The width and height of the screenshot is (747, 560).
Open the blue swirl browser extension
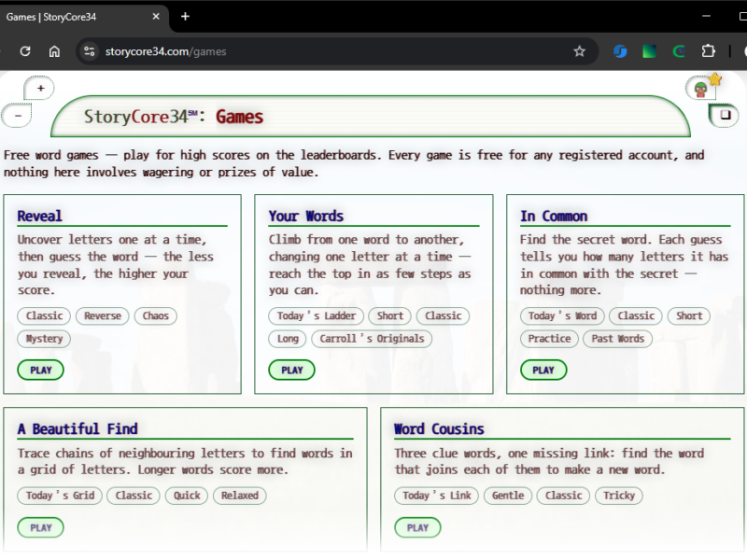(x=620, y=51)
